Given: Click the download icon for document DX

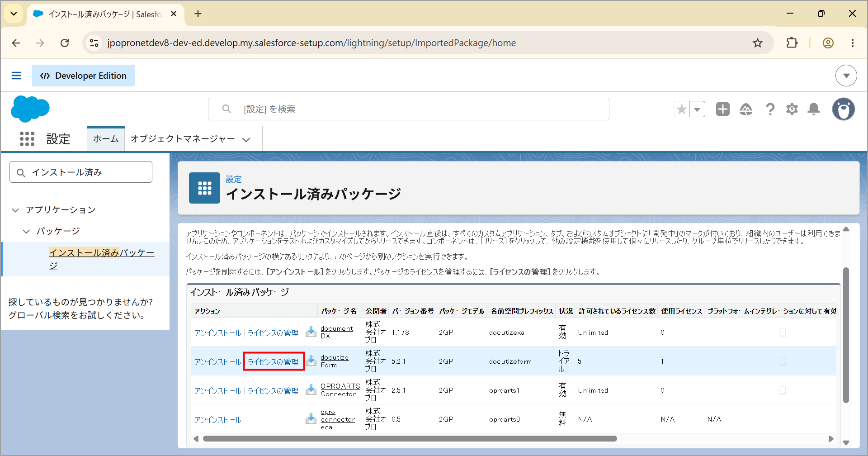Looking at the screenshot, I should (x=311, y=332).
